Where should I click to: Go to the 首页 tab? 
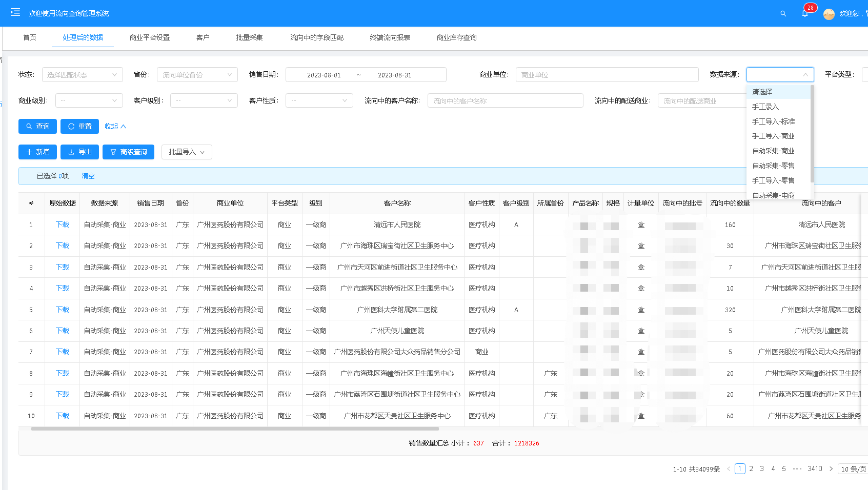point(30,37)
